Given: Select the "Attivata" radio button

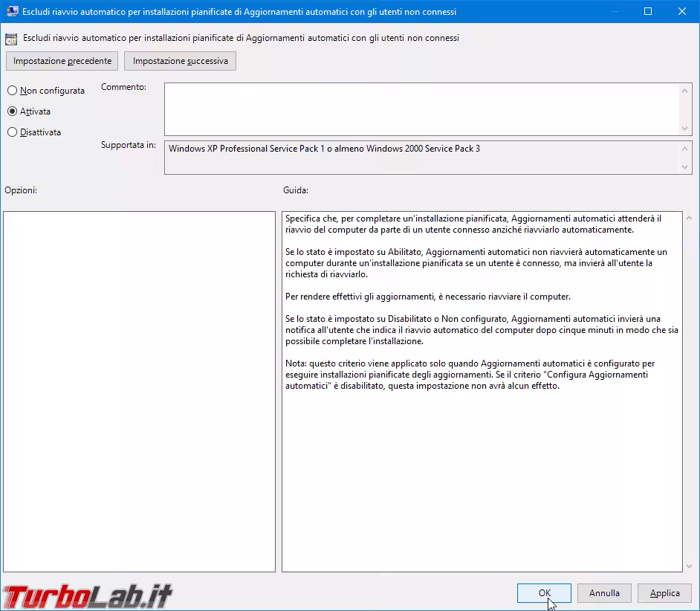Looking at the screenshot, I should [x=12, y=111].
